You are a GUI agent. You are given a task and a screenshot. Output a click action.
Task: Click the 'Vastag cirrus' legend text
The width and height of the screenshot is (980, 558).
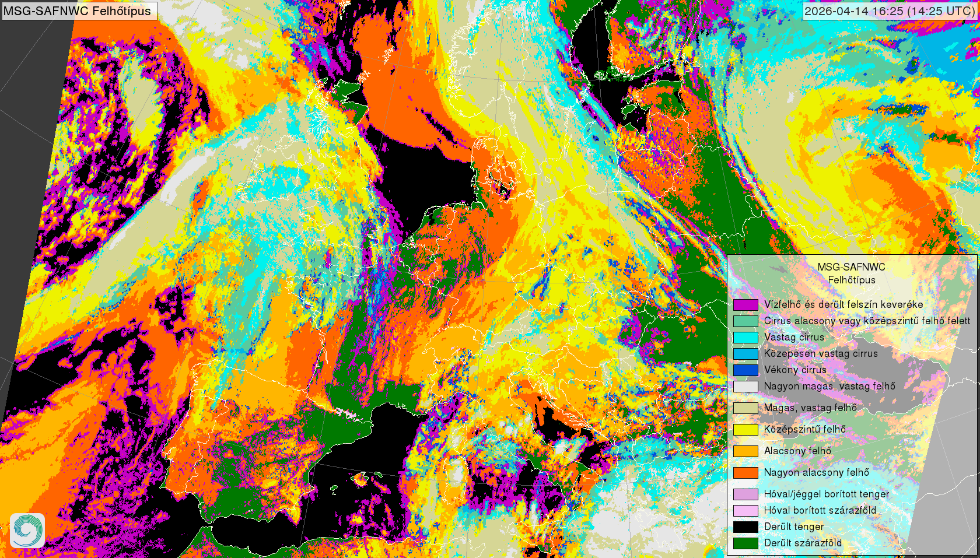pyautogui.click(x=794, y=337)
